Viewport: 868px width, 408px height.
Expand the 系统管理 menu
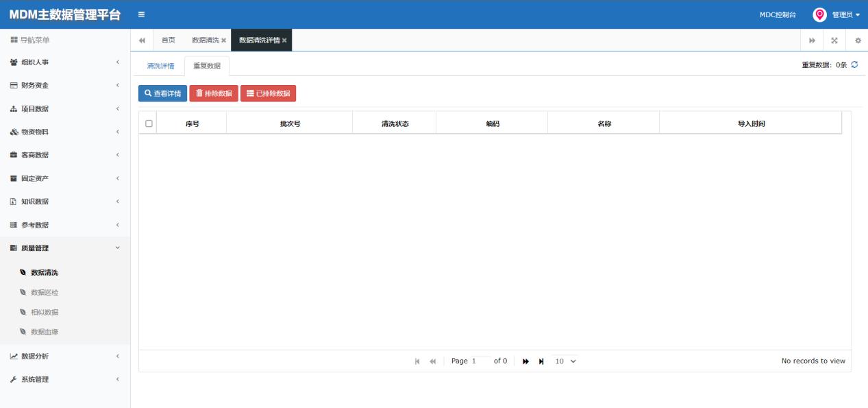click(65, 379)
